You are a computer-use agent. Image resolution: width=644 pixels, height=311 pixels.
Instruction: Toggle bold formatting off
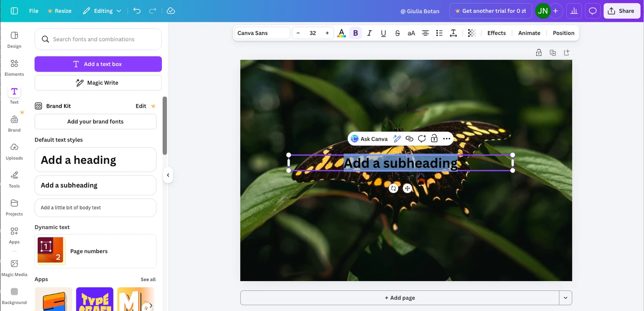355,32
